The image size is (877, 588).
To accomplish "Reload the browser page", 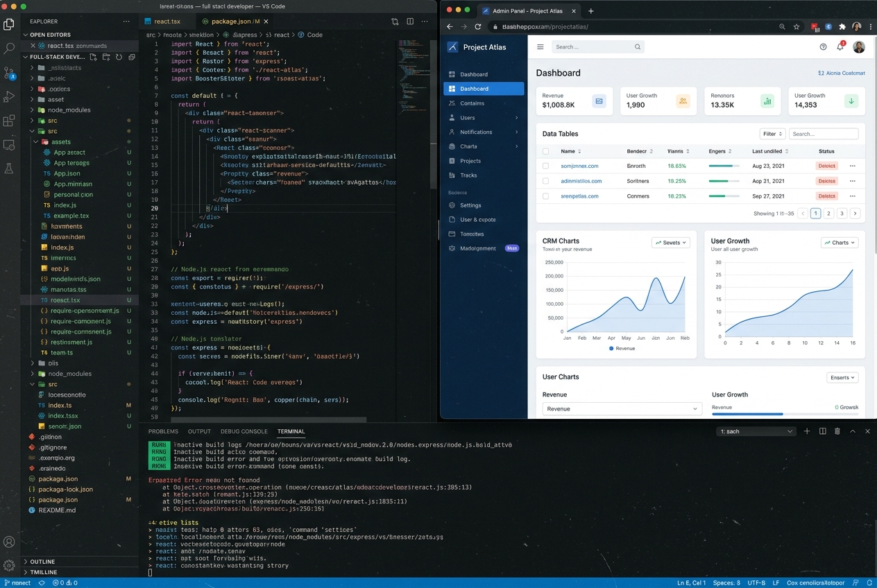I will [x=478, y=26].
